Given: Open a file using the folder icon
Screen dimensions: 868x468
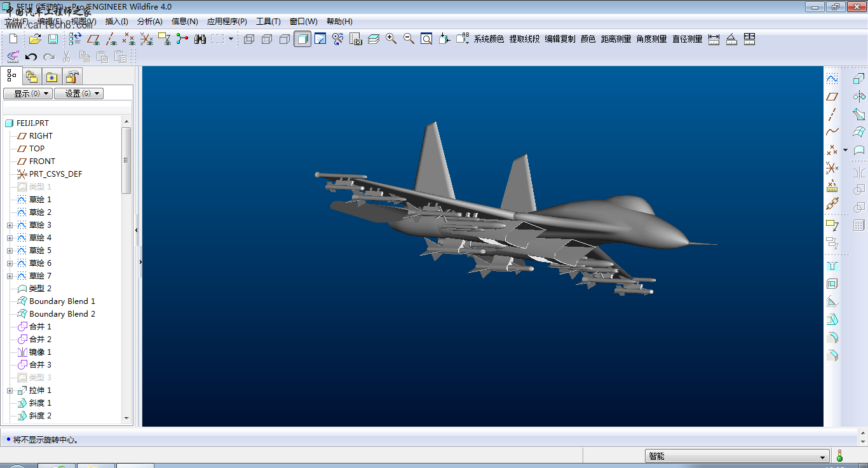Looking at the screenshot, I should click(35, 39).
